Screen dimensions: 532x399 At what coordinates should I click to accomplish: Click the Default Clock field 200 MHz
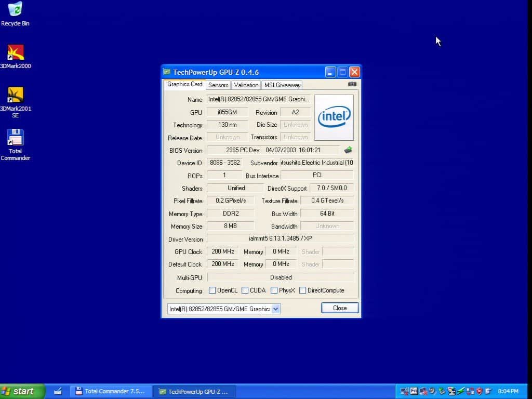tap(222, 263)
